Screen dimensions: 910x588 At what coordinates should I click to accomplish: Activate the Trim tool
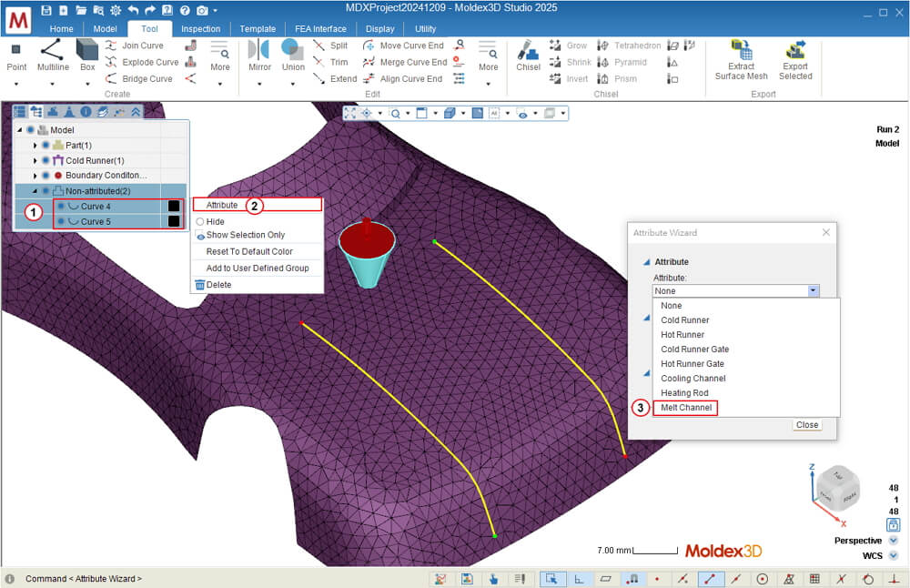coord(331,62)
